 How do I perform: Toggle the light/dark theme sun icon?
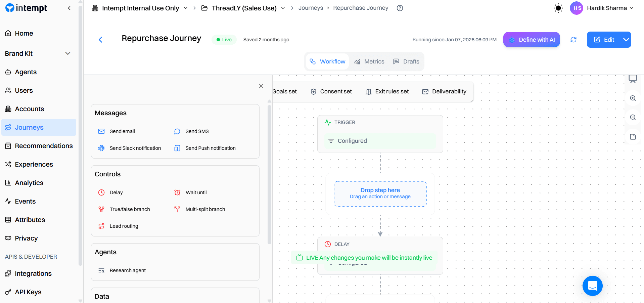[558, 8]
